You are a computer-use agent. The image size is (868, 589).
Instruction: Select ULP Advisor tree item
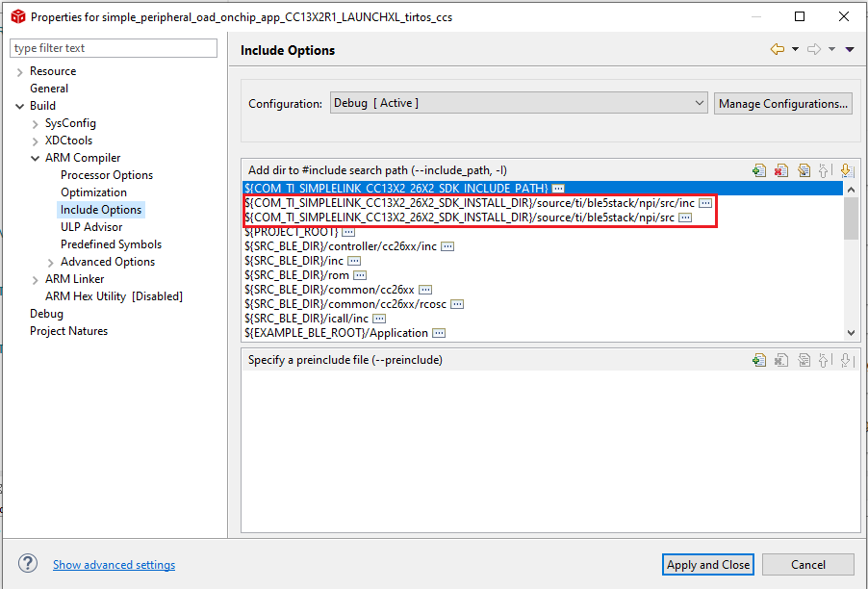91,227
